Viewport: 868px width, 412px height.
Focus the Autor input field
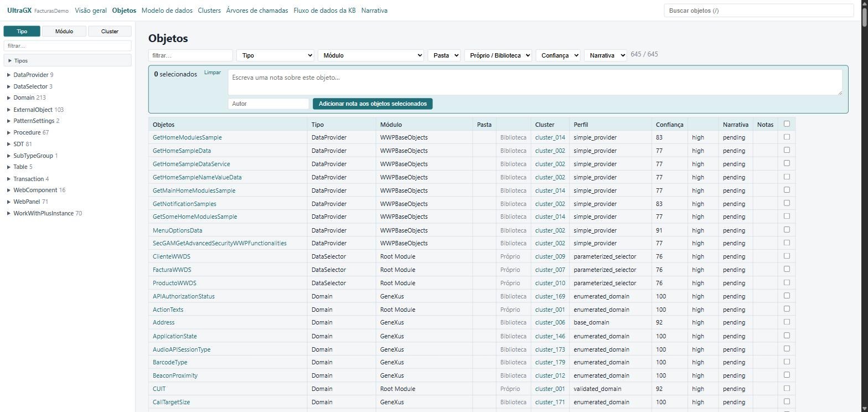point(268,104)
